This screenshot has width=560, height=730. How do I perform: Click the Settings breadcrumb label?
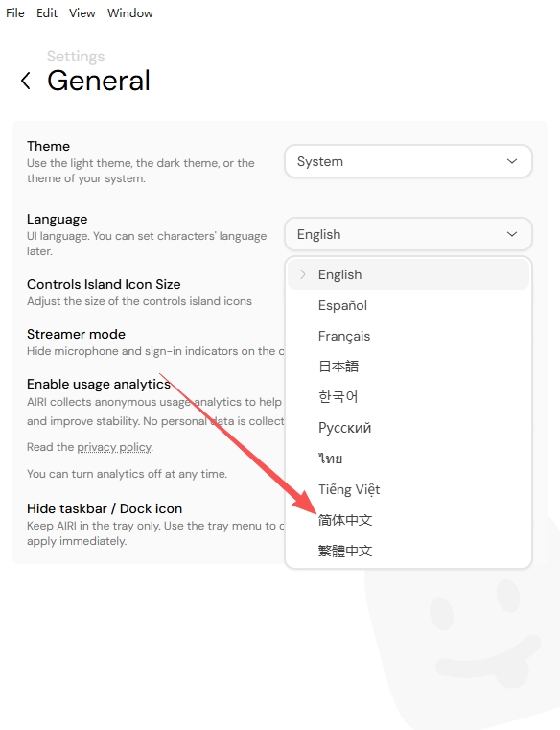pos(76,57)
